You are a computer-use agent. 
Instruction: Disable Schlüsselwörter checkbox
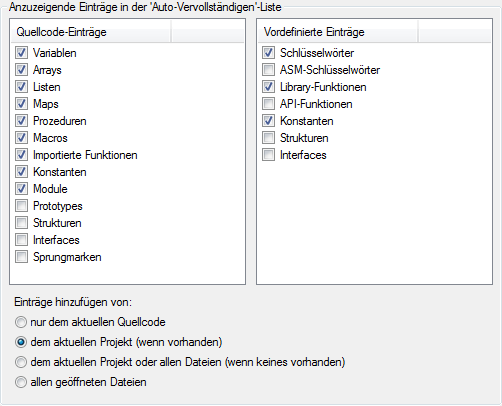coord(268,53)
